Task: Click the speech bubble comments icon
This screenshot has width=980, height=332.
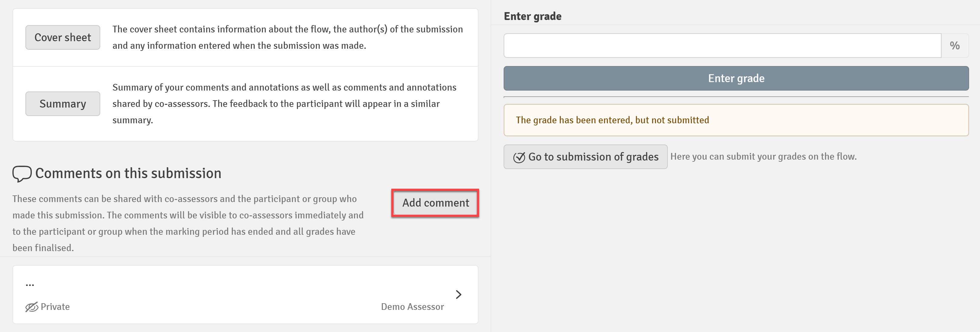Action: pyautogui.click(x=22, y=174)
